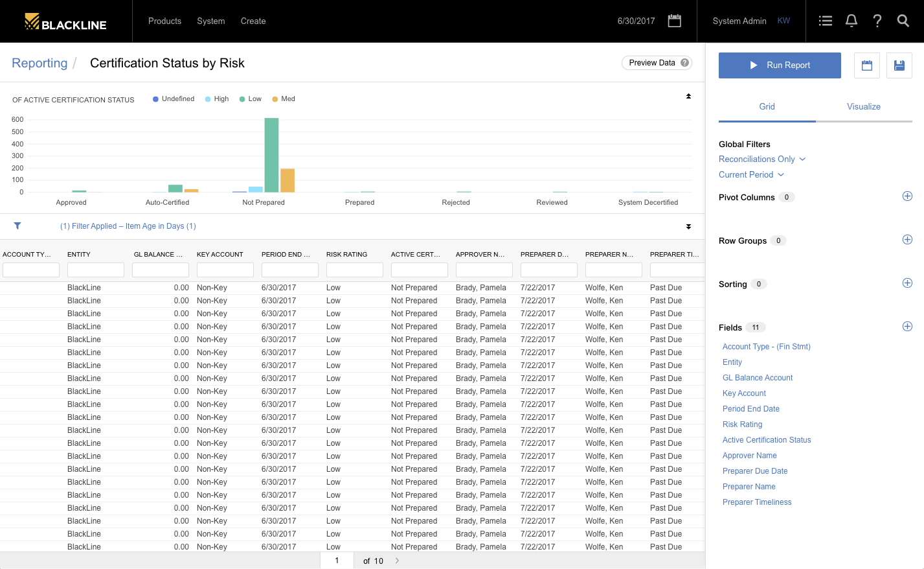
Task: Sort by the Risk Rating column header
Action: point(346,255)
